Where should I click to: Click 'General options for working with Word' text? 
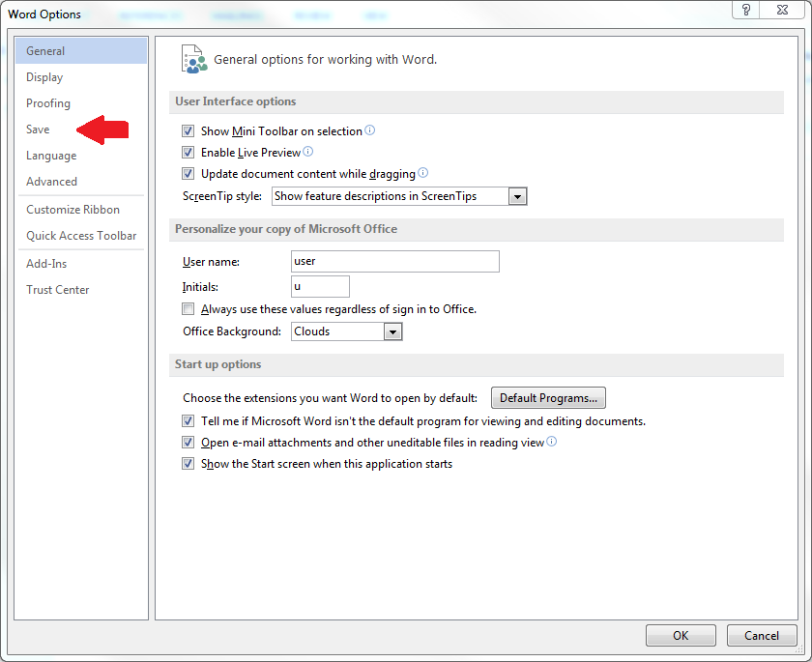click(x=325, y=60)
